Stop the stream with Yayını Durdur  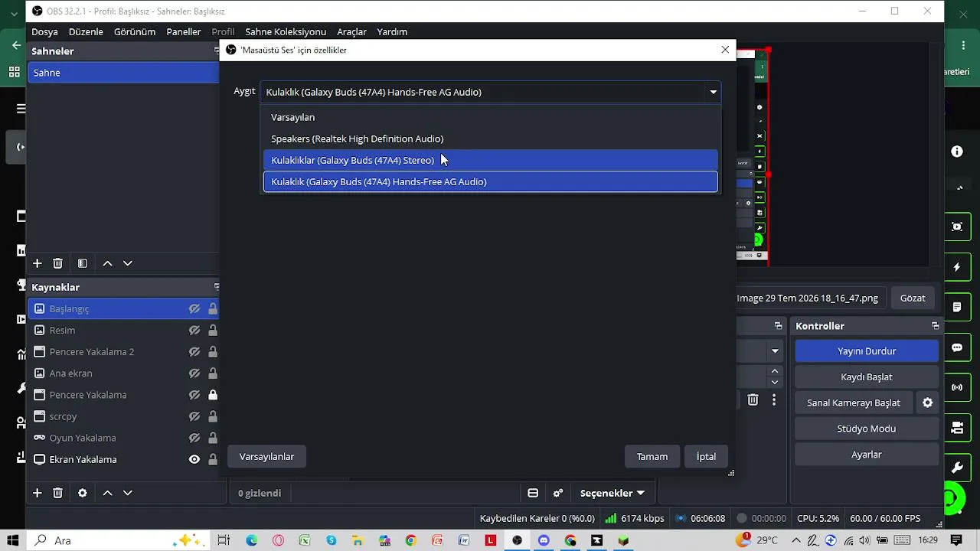(867, 351)
